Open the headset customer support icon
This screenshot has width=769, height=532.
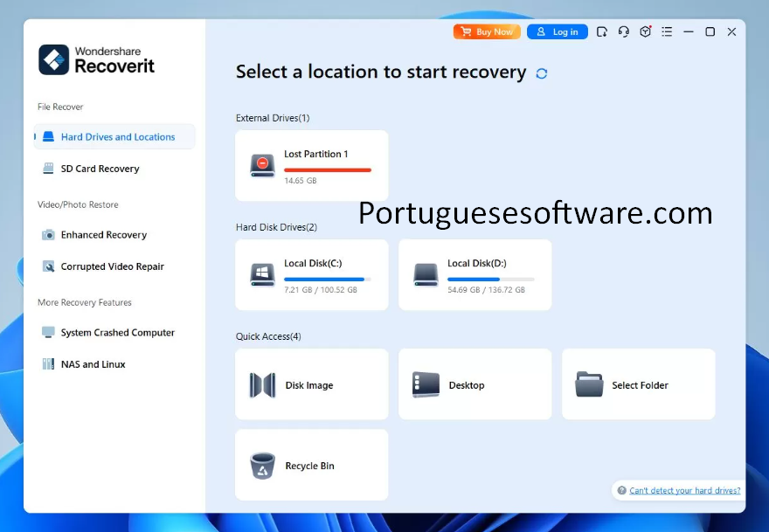pos(623,31)
